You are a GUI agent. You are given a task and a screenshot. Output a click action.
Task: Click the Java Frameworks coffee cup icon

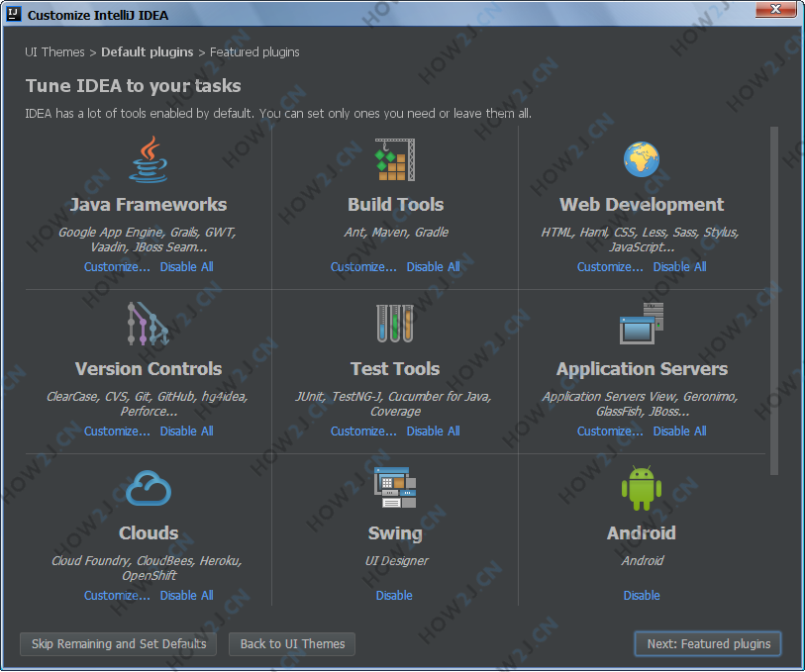coord(149,159)
